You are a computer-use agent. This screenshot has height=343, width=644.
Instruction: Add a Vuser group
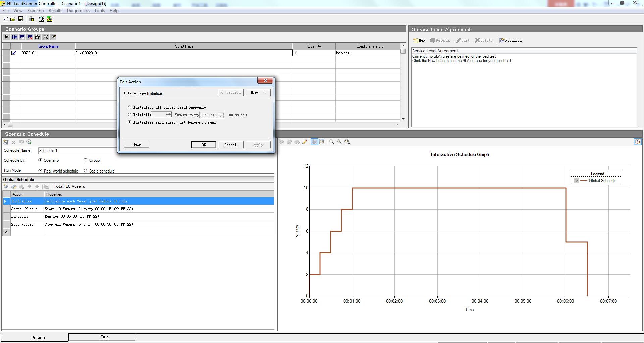[x=22, y=37]
